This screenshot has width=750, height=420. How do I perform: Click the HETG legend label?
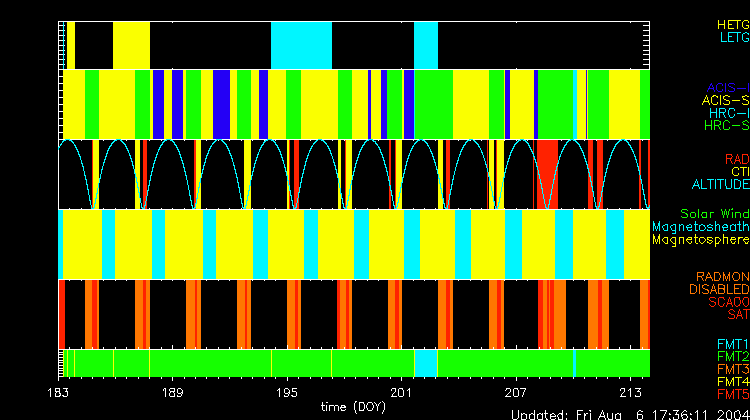tap(731, 23)
